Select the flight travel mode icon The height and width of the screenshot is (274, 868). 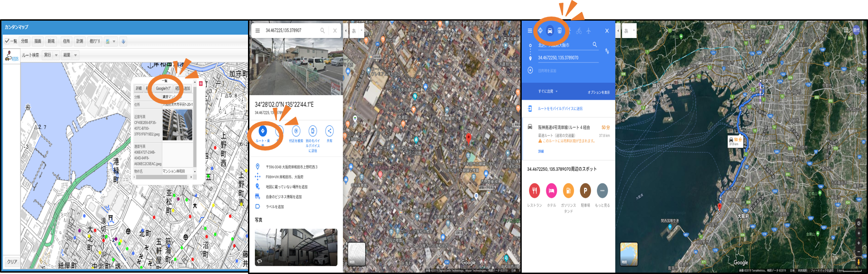point(588,31)
